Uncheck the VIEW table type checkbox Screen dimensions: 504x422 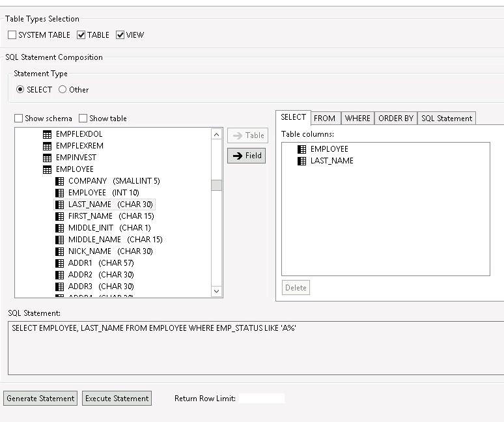click(x=120, y=35)
